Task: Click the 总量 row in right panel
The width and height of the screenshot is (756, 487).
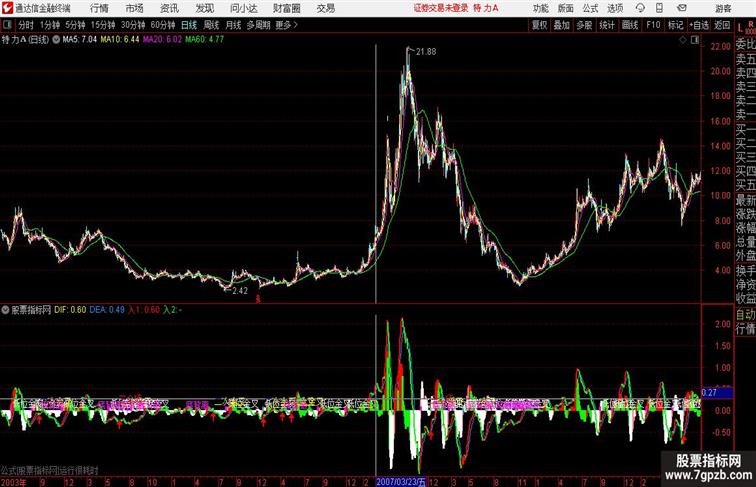Action: coord(745,242)
